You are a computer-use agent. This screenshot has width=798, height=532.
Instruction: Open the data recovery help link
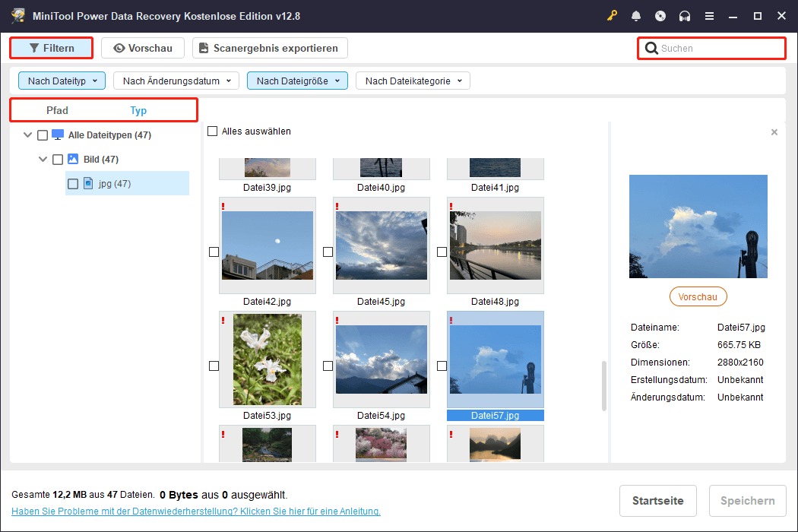pos(195,511)
